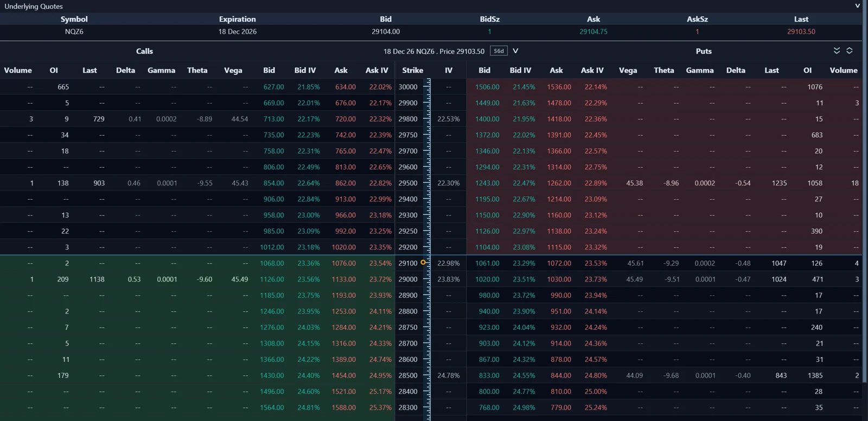Click the call last price 1138
Screen dimensions: 868x421
click(x=97, y=279)
